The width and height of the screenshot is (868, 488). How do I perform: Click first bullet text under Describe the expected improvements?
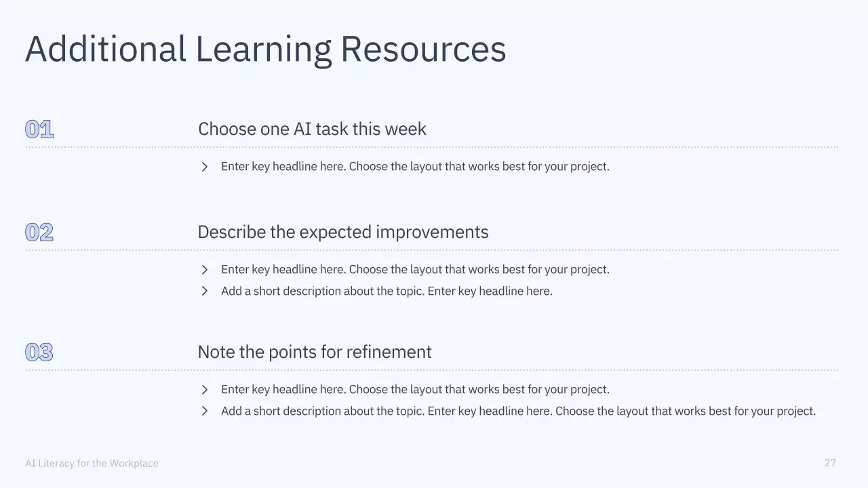point(415,270)
